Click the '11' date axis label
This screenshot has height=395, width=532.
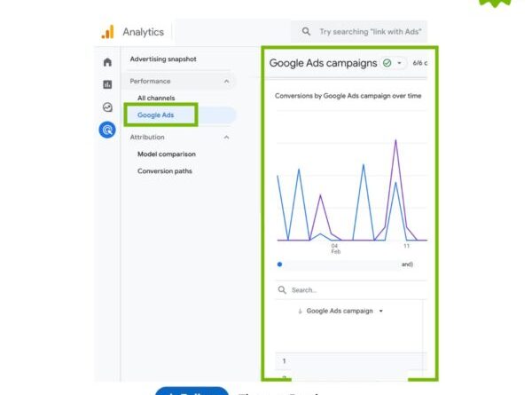[x=406, y=246]
